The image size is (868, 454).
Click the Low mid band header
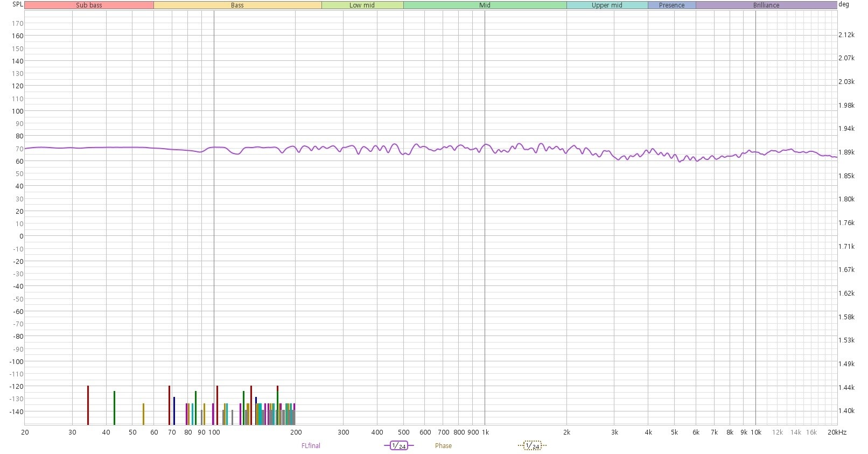coord(362,5)
